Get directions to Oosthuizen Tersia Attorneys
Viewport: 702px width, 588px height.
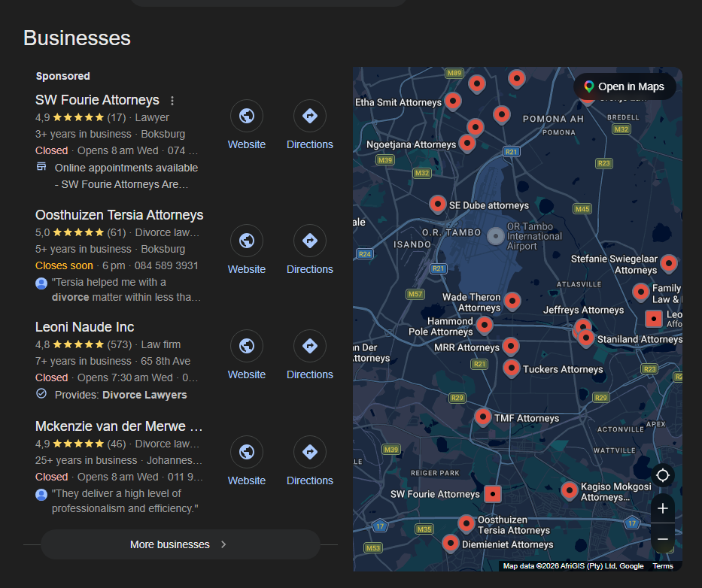pyautogui.click(x=310, y=241)
